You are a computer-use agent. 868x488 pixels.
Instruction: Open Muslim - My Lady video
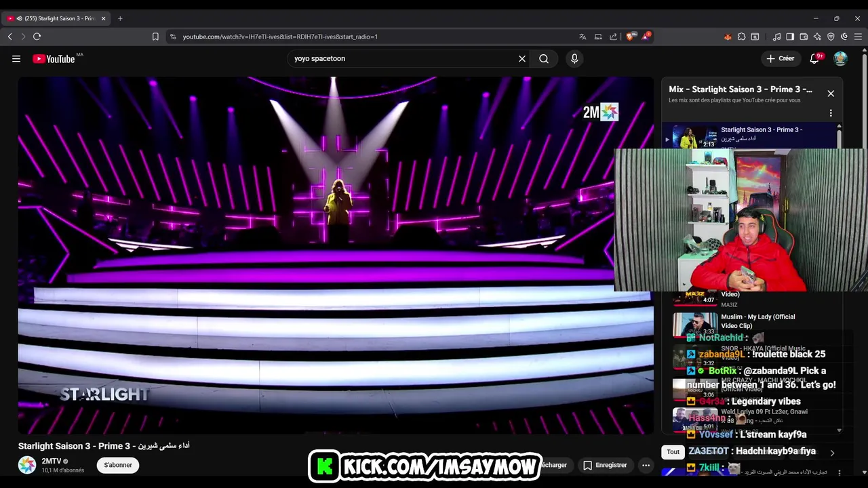[x=757, y=321]
